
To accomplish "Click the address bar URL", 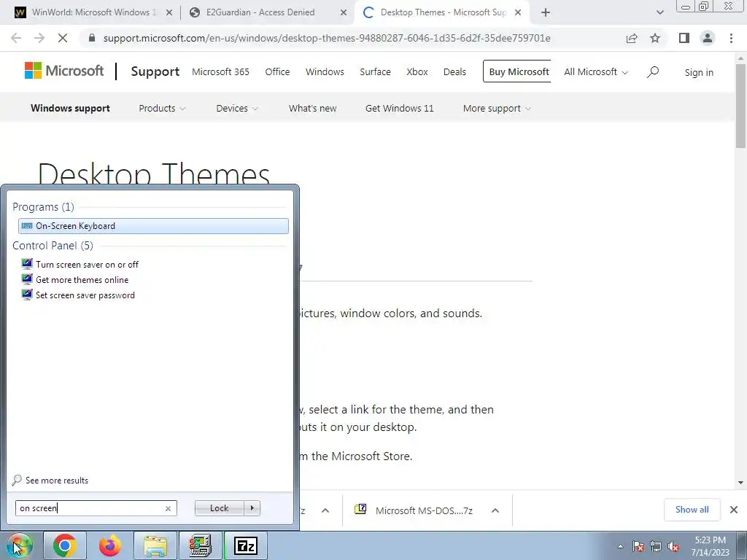I will pos(327,38).
